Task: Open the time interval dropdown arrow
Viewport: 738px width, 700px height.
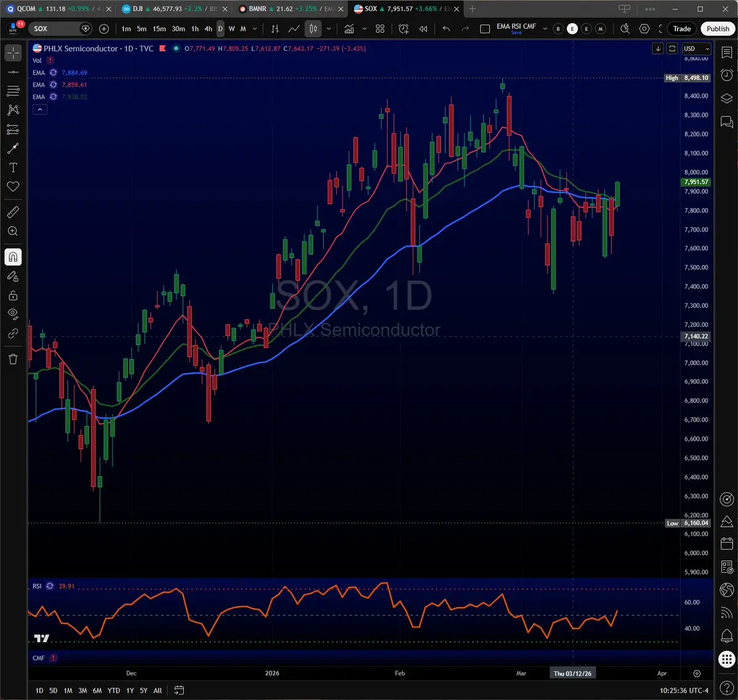Action: [255, 29]
